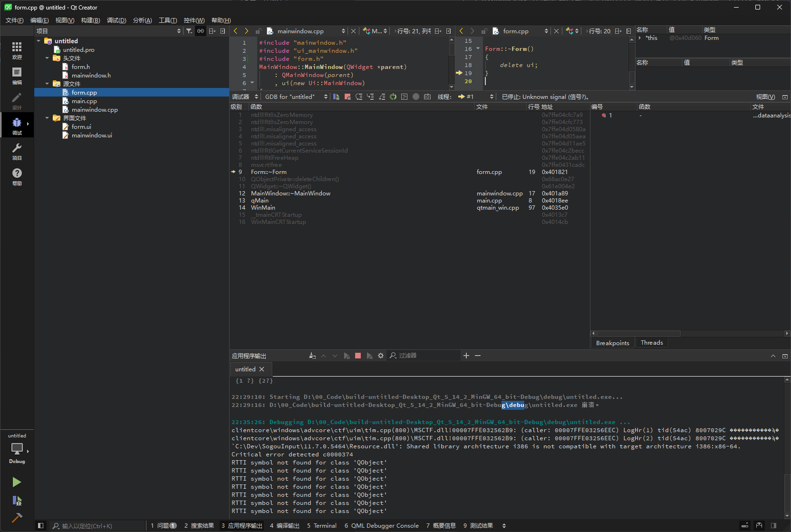Open 1 问题 (Issues) pane
The width and height of the screenshot is (791, 532).
(164, 525)
